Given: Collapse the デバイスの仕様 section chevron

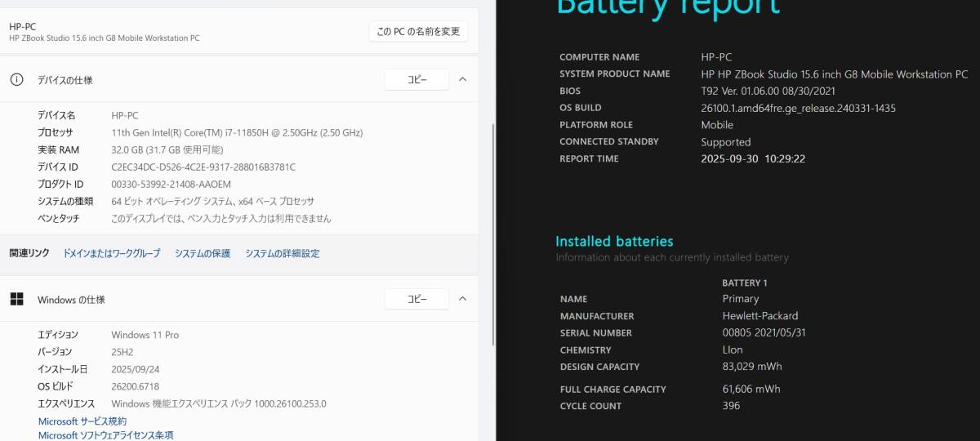Looking at the screenshot, I should [x=462, y=80].
